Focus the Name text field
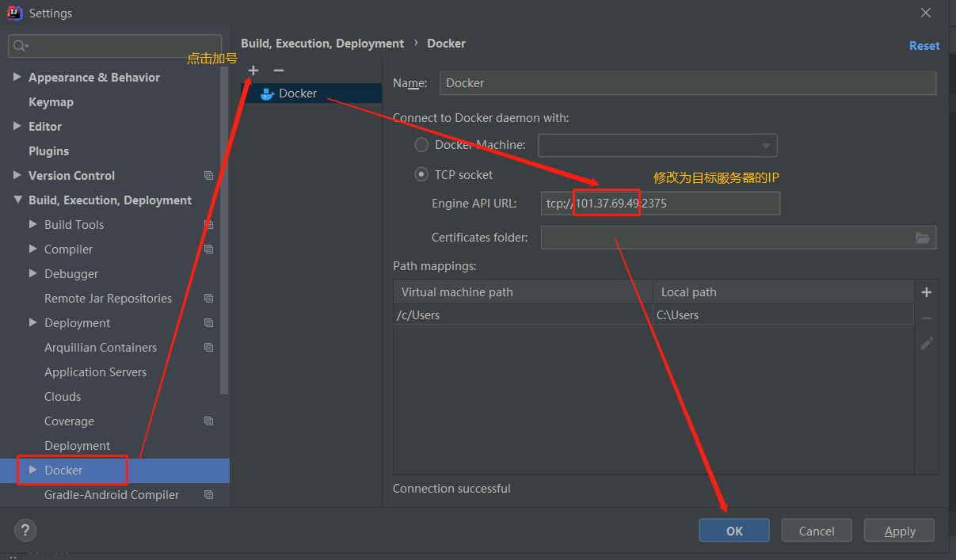This screenshot has height=560, width=956. (687, 83)
